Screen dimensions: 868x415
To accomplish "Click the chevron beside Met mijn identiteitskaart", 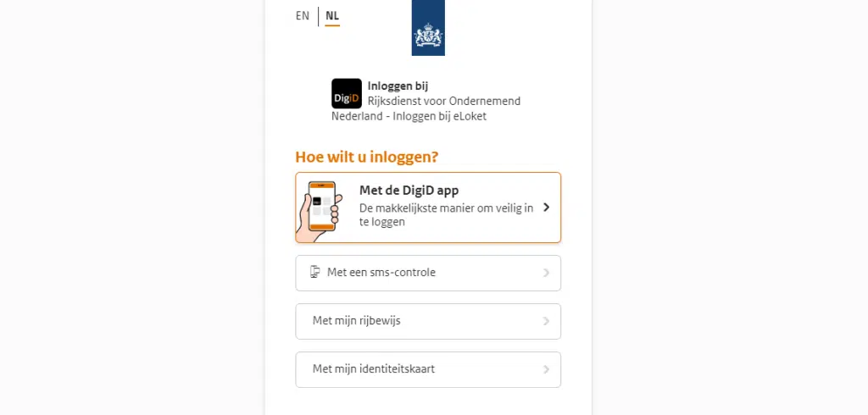I will click(x=546, y=369).
